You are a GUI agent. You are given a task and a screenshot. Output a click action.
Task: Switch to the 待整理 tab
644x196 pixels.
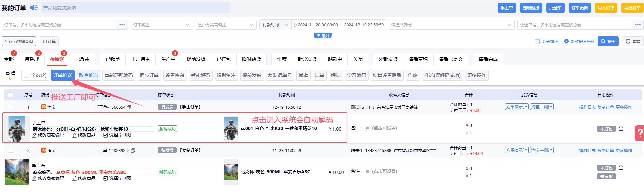pyautogui.click(x=32, y=59)
